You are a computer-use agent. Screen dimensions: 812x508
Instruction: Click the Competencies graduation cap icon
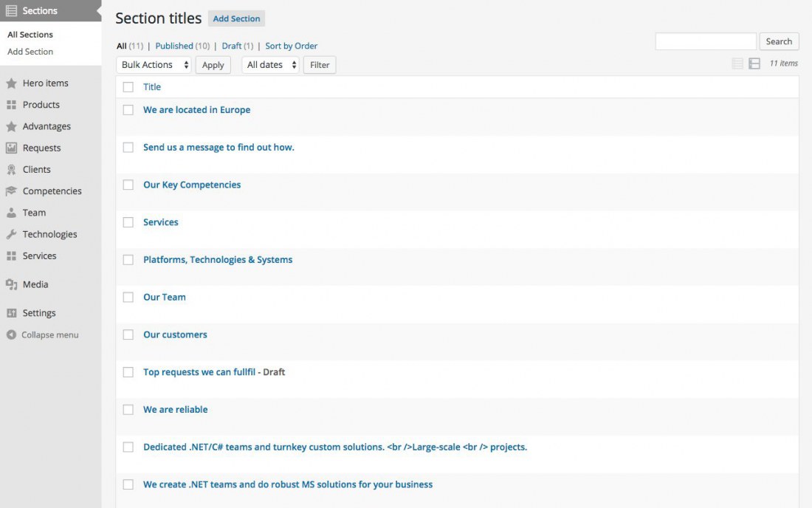coord(11,191)
